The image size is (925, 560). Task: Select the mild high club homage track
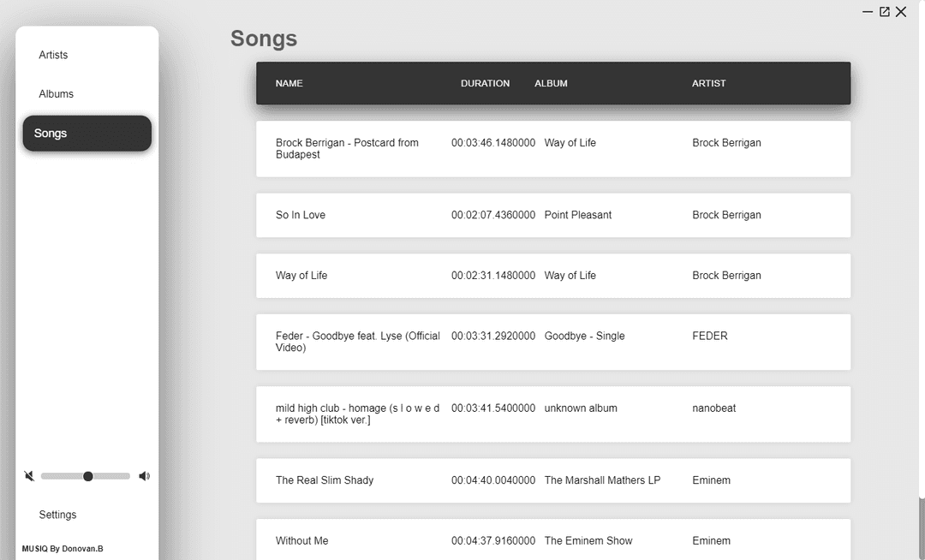(x=552, y=414)
